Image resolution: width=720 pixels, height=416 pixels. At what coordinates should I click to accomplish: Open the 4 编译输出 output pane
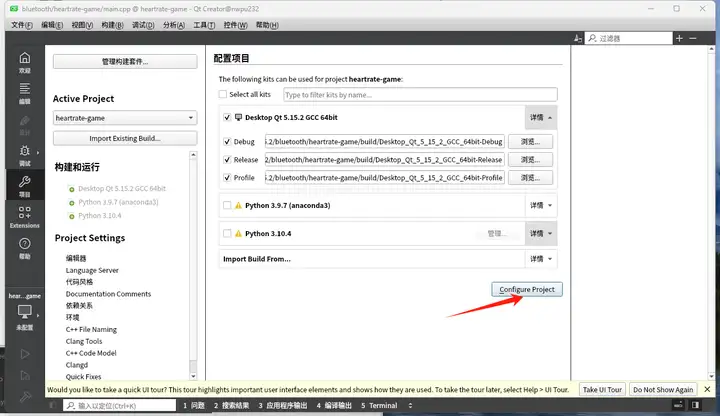click(x=334, y=405)
